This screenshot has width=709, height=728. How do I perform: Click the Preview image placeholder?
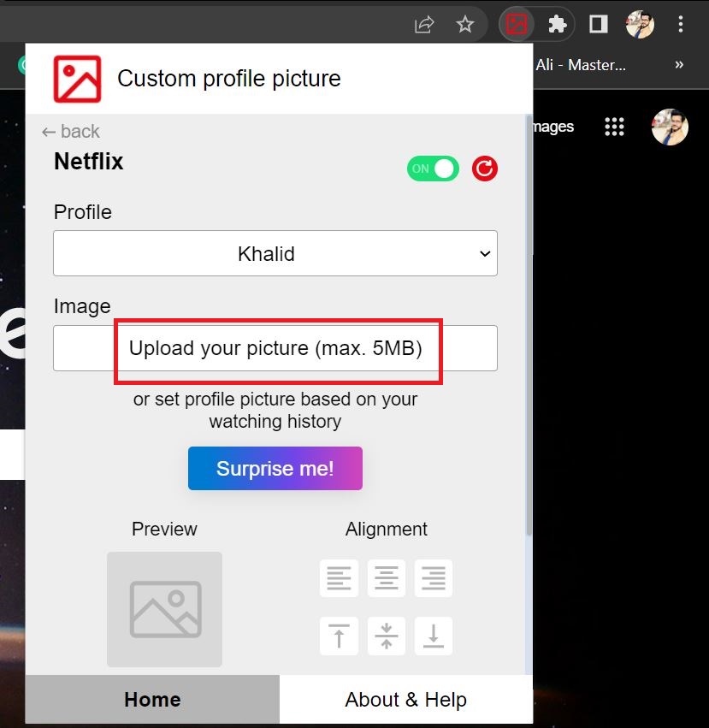tap(164, 609)
